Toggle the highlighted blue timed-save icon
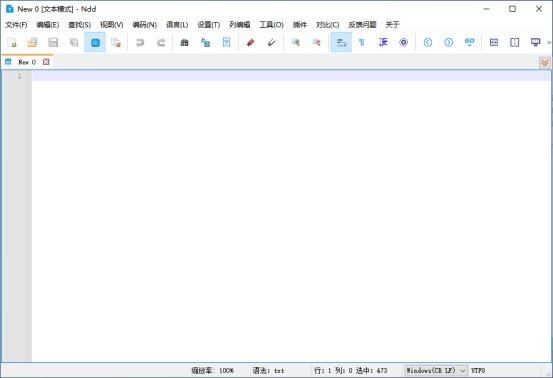 coord(95,43)
